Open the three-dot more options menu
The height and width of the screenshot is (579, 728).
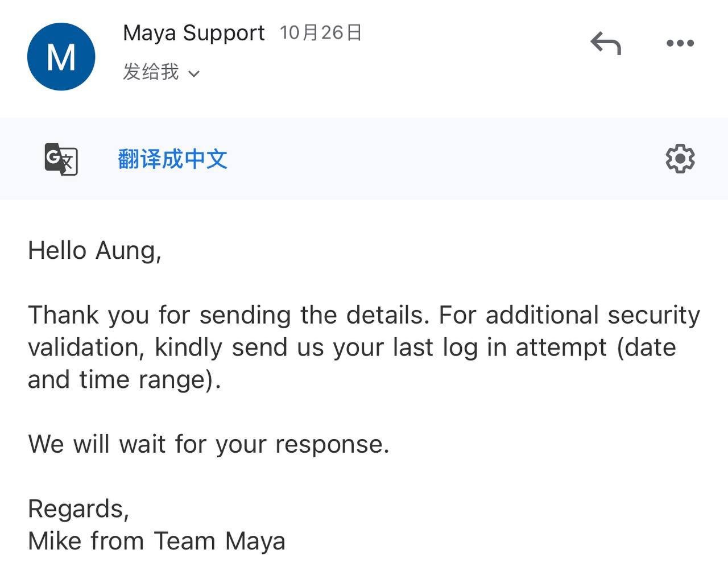click(x=680, y=43)
